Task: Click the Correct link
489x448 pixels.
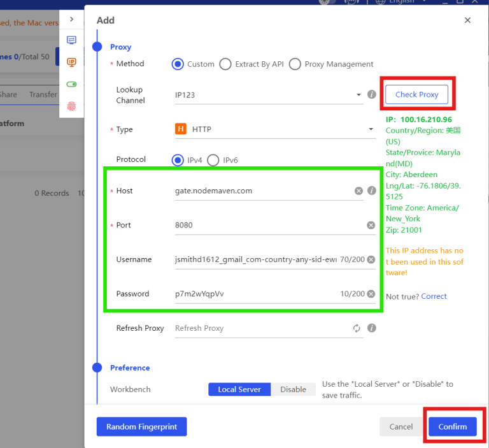Action: click(x=434, y=296)
